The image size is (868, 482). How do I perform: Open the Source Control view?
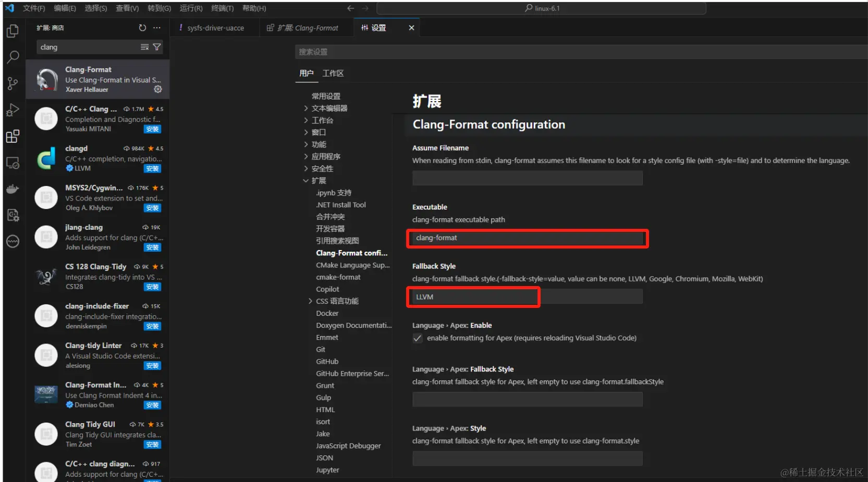pyautogui.click(x=13, y=84)
